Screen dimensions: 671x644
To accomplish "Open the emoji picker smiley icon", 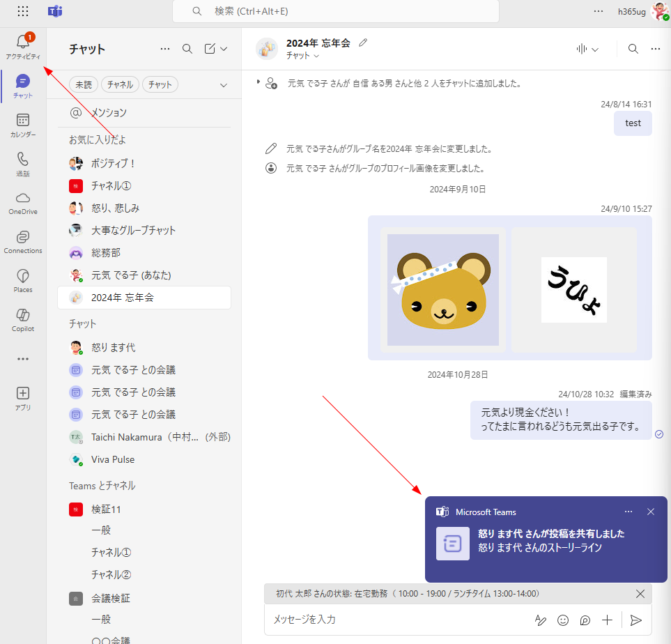I will coord(563,620).
